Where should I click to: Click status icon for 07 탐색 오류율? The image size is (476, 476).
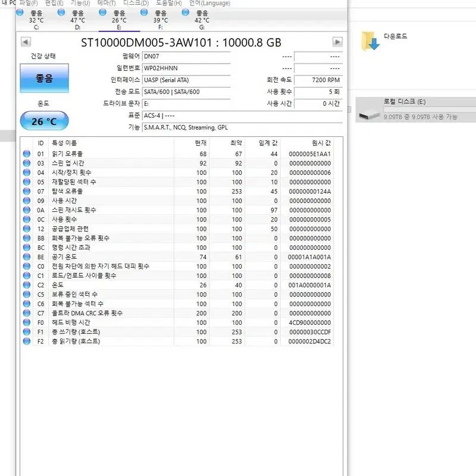click(x=27, y=191)
